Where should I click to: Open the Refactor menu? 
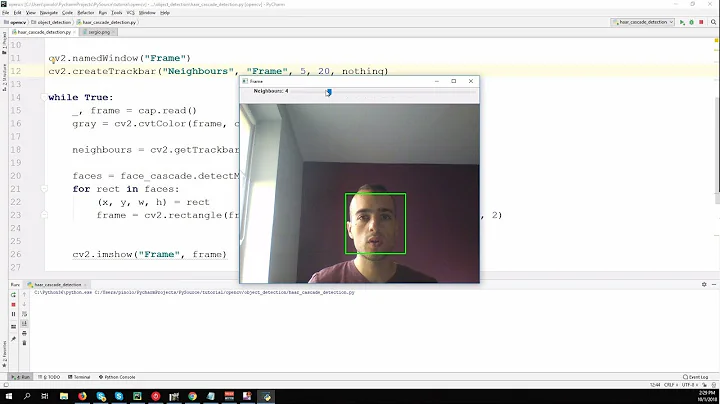click(x=85, y=13)
